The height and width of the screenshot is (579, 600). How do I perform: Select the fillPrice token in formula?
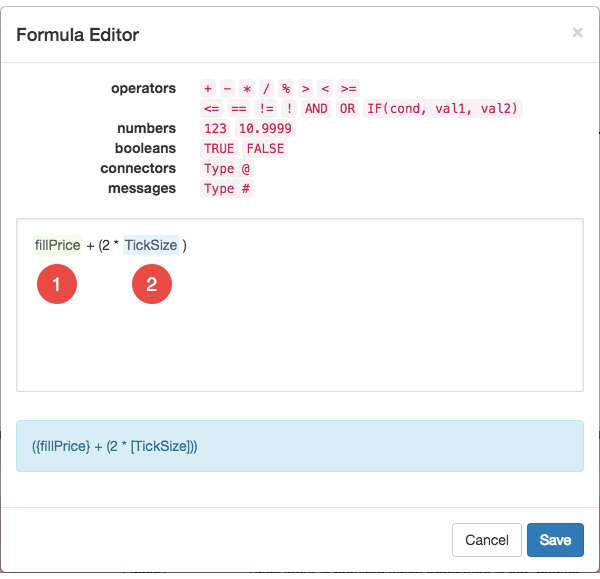[x=57, y=245]
